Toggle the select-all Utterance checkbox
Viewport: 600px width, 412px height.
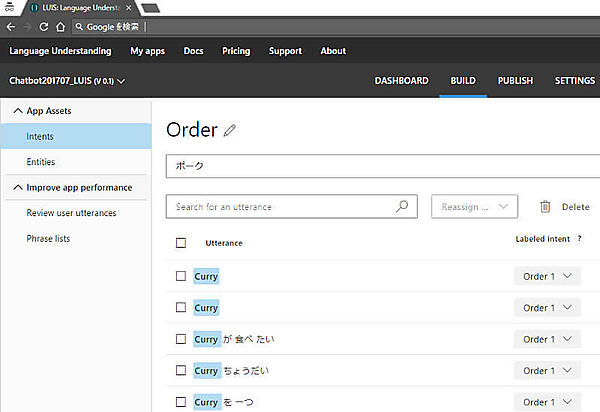pos(181,243)
